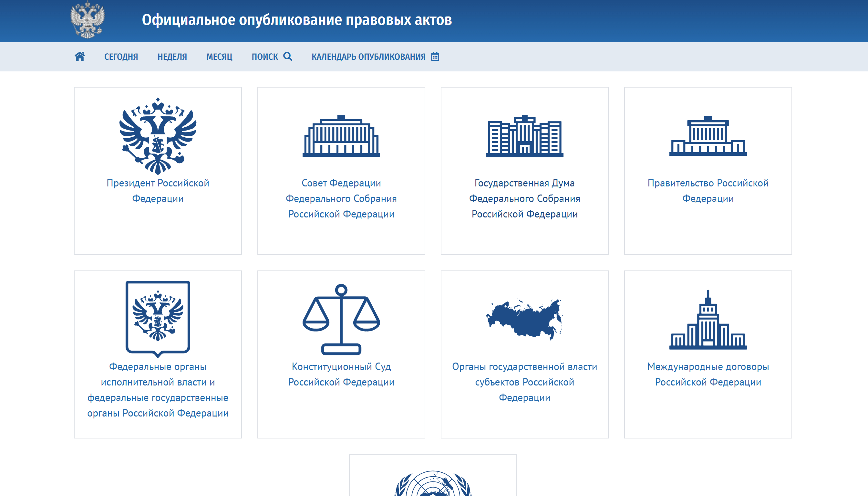Screen dimensions: 868x496
Task: Click the shield eagle icon for Федеральные органы
Action: 158,319
